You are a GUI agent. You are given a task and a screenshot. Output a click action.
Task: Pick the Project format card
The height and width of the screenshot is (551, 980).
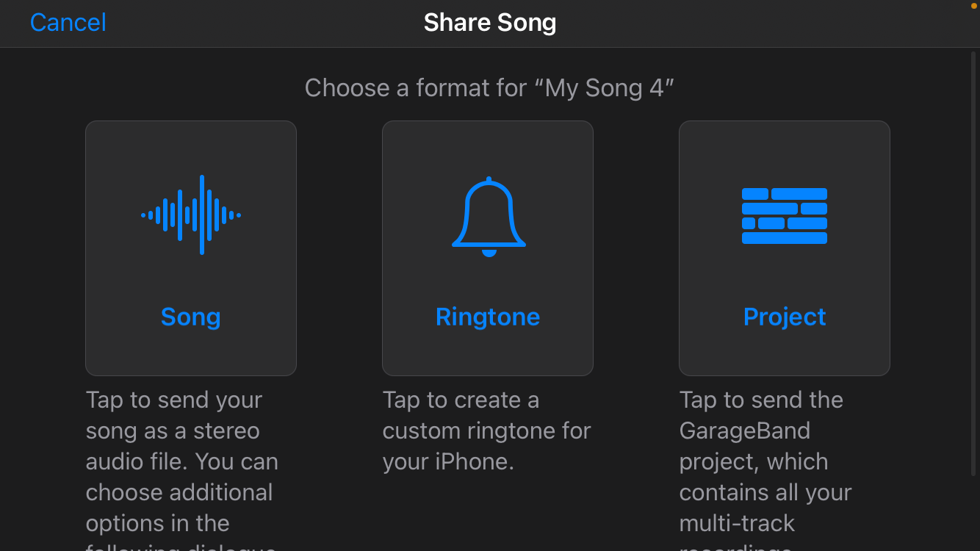pyautogui.click(x=784, y=248)
